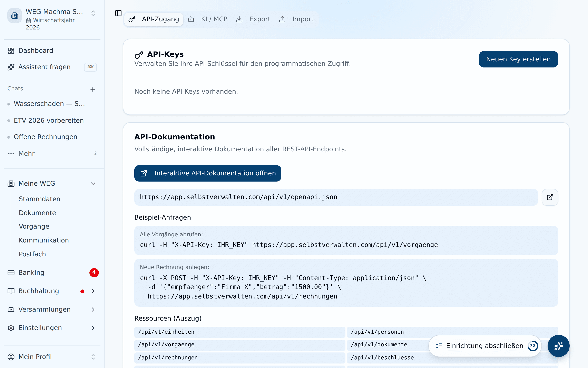Click the Vorgänge abrufen curl example
Viewport: 588px width, 368px height.
click(x=346, y=240)
